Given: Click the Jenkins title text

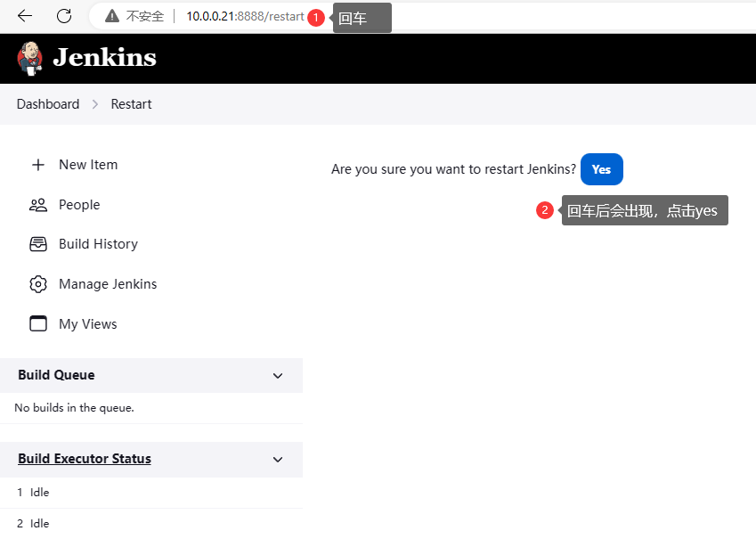Looking at the screenshot, I should (x=104, y=57).
